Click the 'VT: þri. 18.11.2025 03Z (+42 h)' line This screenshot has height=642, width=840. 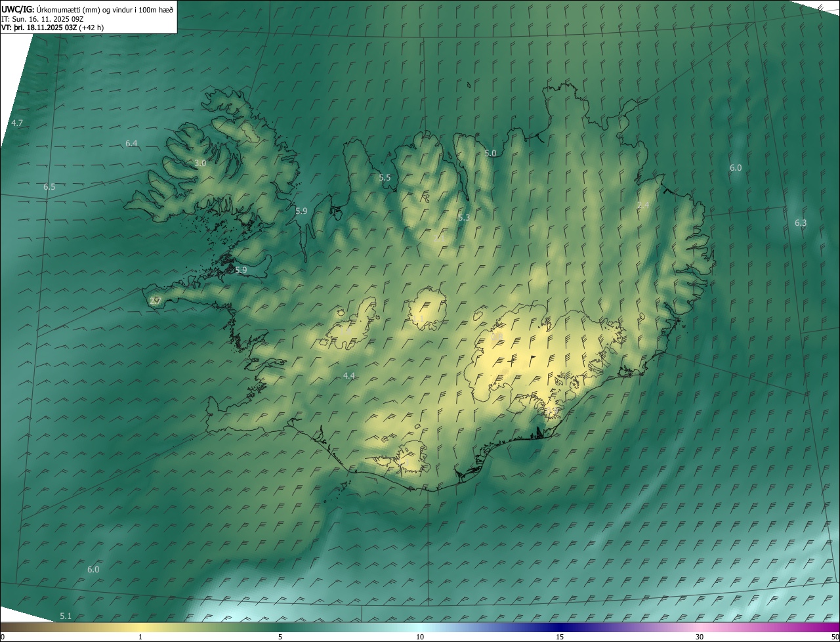coord(52,28)
